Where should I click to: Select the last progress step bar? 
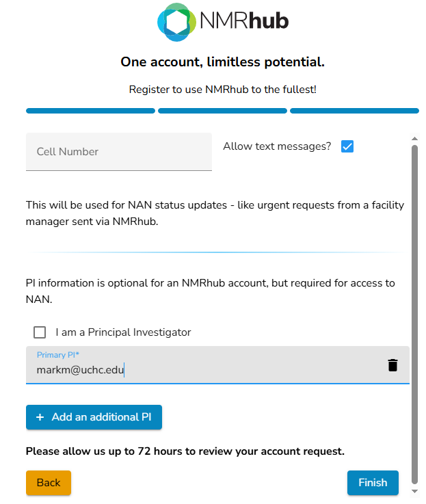click(x=354, y=111)
